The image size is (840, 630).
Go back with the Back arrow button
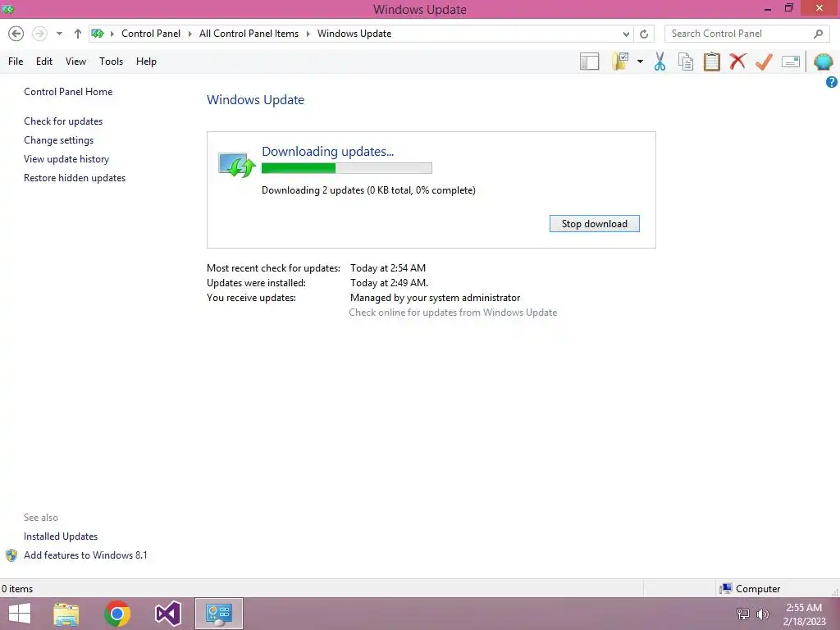click(16, 34)
